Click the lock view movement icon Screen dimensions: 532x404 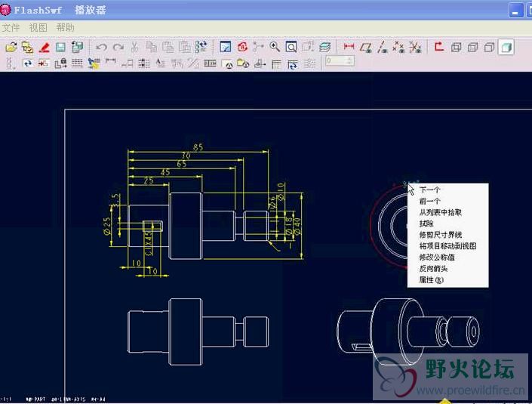click(60, 63)
